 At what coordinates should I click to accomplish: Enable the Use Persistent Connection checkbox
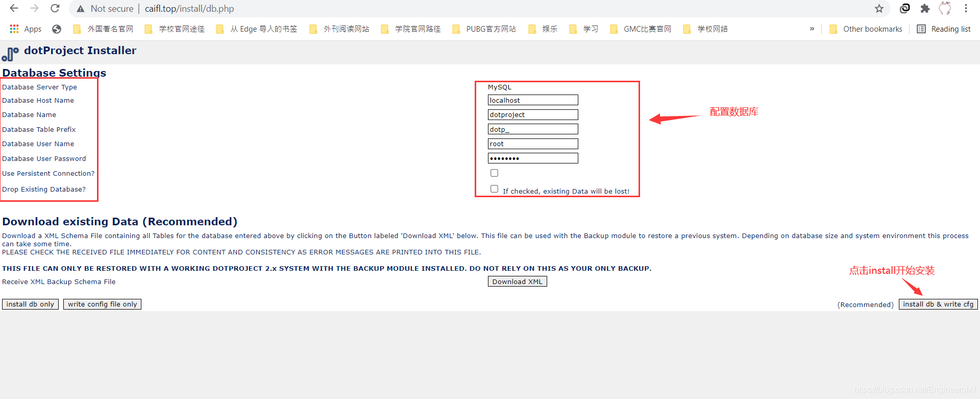click(494, 173)
